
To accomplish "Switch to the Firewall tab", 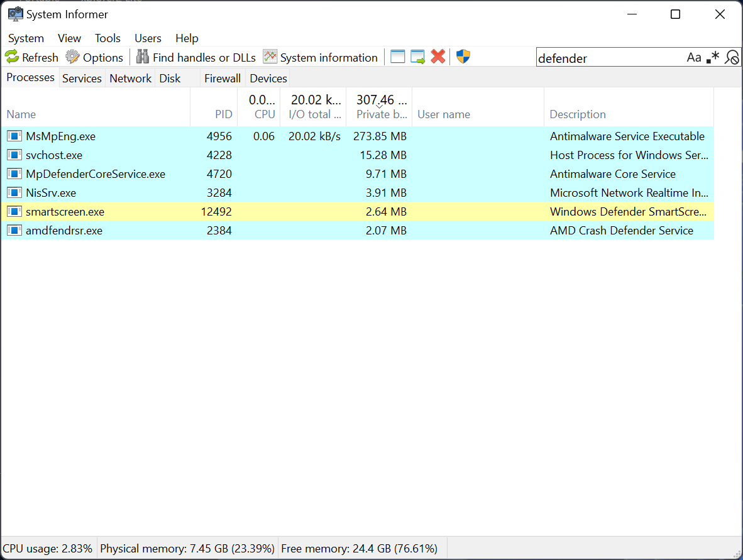I will point(223,79).
